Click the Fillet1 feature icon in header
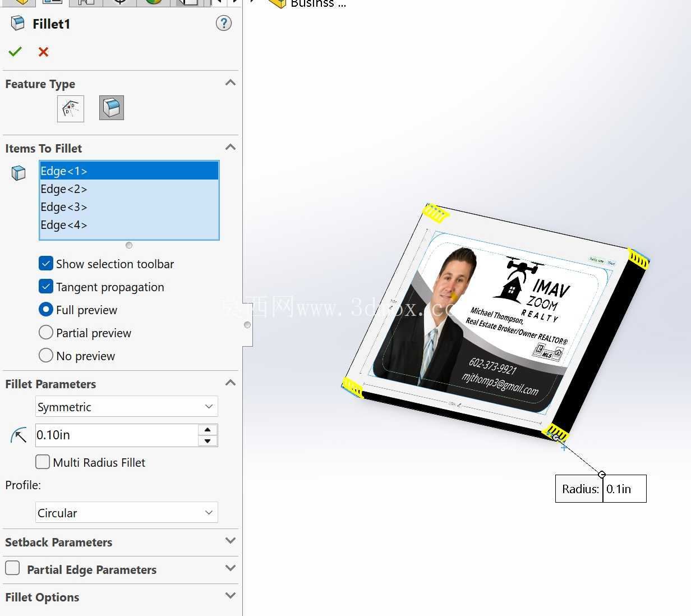 point(18,23)
